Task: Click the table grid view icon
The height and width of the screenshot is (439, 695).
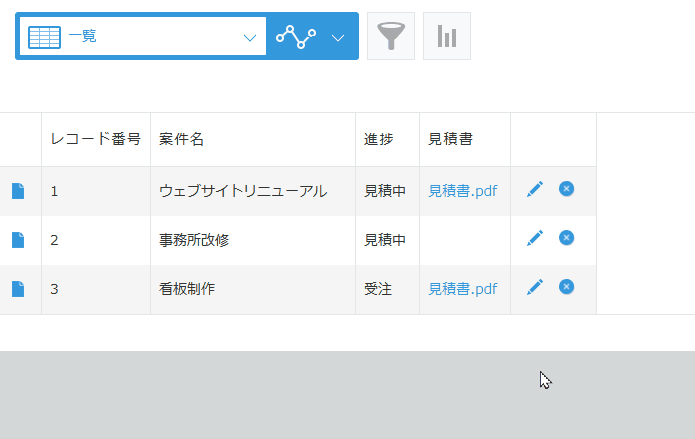Action: pyautogui.click(x=44, y=37)
